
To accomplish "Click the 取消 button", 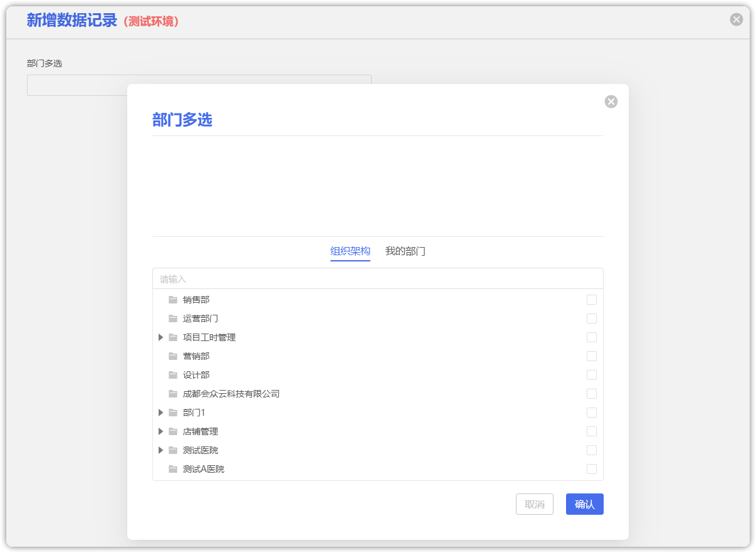I will (x=535, y=504).
